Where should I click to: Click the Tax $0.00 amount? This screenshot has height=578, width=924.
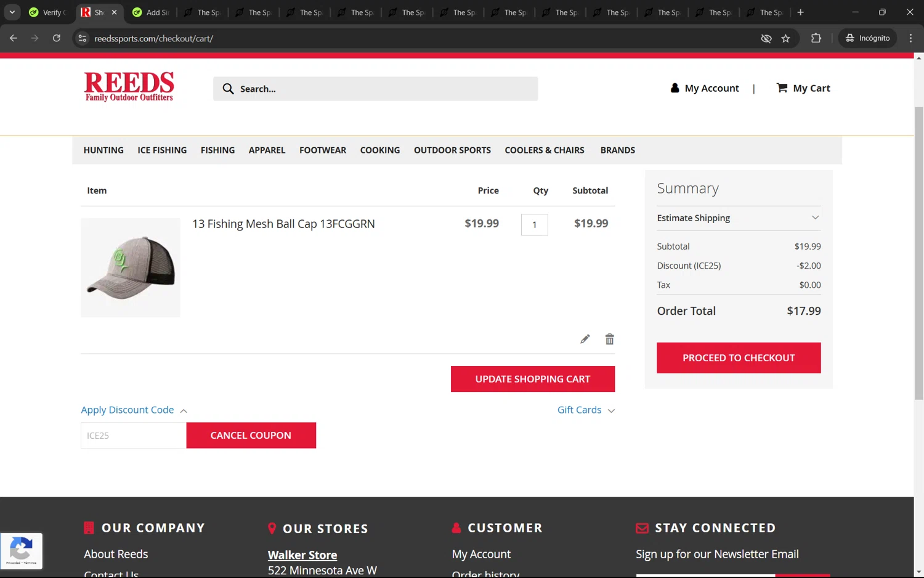[x=810, y=285]
